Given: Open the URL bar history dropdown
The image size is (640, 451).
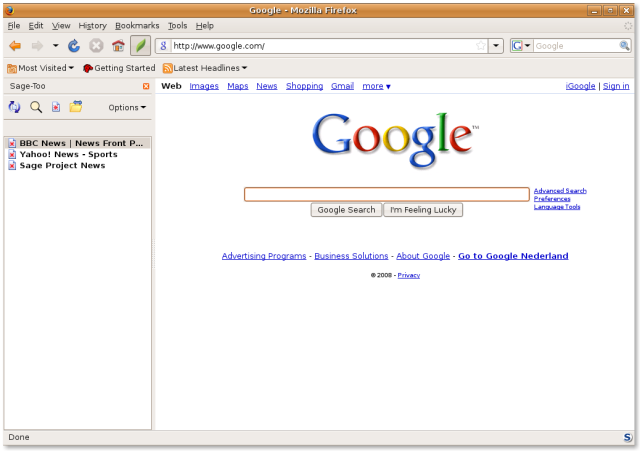Looking at the screenshot, I should point(496,46).
